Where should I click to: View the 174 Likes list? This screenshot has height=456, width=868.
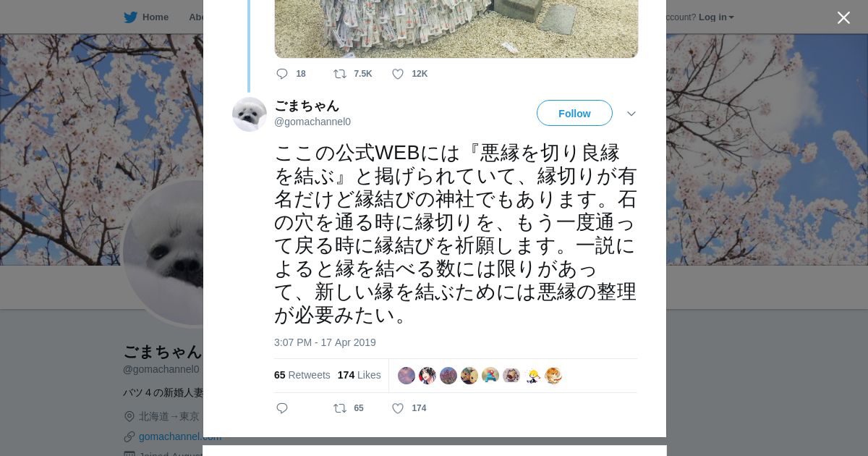pos(359,375)
